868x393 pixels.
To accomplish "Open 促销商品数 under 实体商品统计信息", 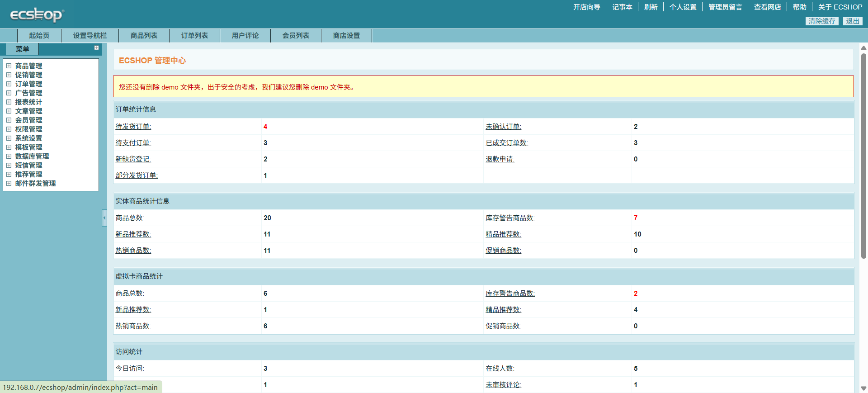I will coord(504,251).
